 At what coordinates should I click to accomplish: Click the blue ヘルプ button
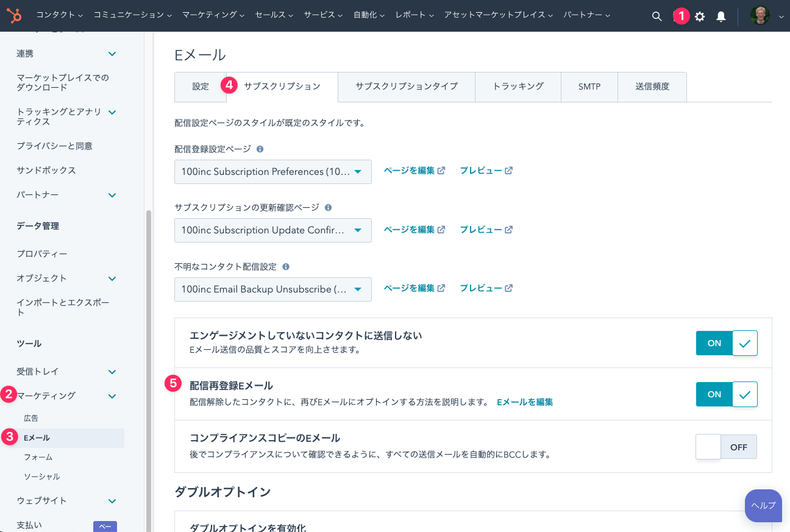(x=763, y=505)
